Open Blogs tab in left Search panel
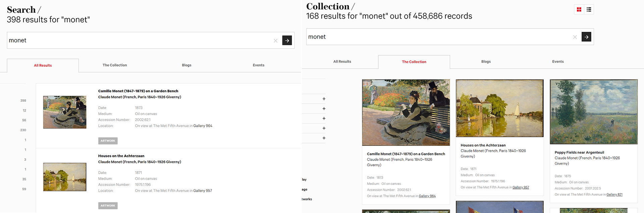644x213 pixels. [x=186, y=65]
